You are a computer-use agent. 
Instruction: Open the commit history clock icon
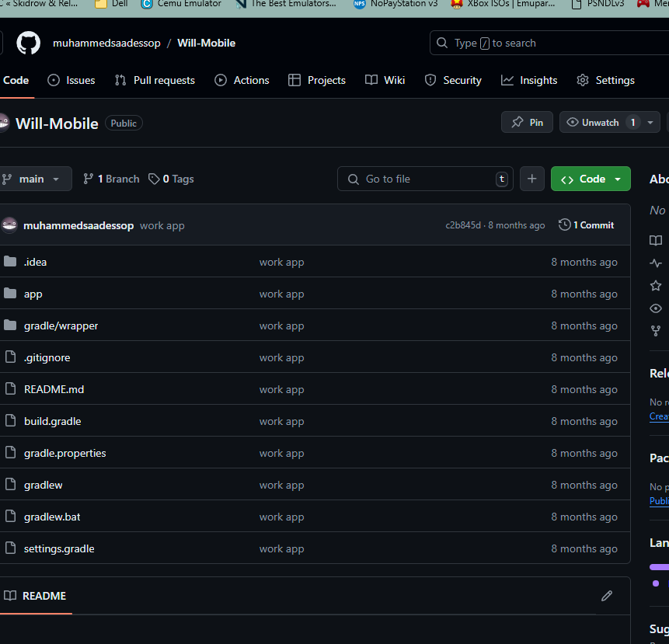pyautogui.click(x=565, y=225)
